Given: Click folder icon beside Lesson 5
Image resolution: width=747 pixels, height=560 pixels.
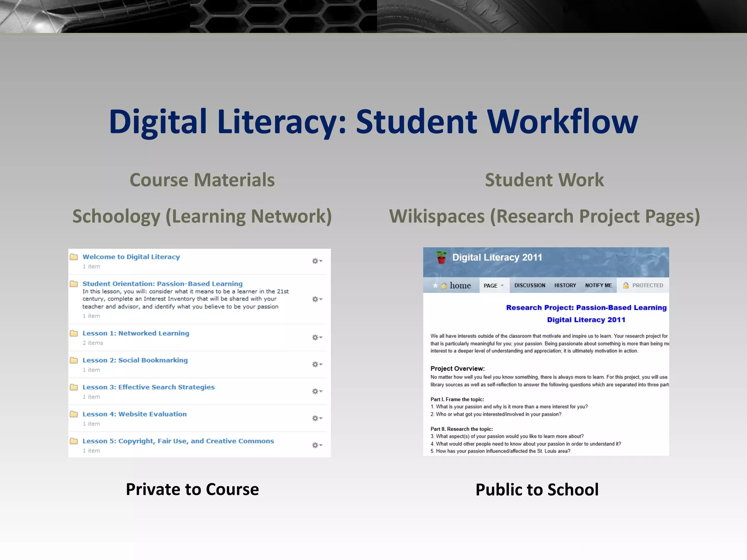Looking at the screenshot, I should click(x=74, y=441).
